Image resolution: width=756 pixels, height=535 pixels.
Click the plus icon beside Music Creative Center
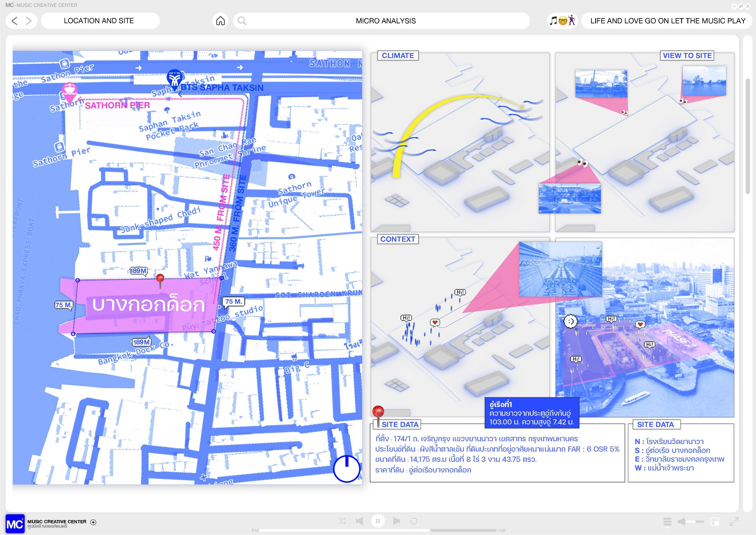click(x=93, y=522)
